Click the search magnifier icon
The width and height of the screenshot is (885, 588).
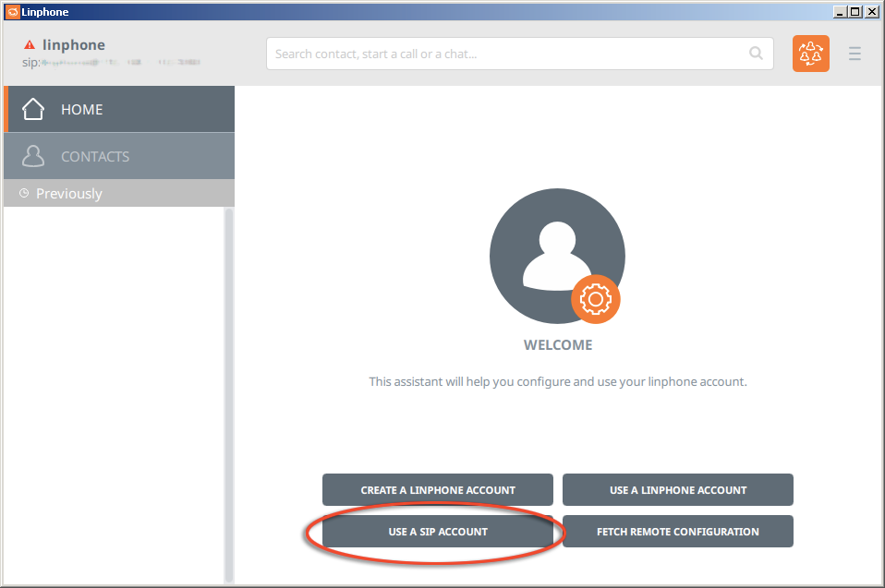(756, 53)
